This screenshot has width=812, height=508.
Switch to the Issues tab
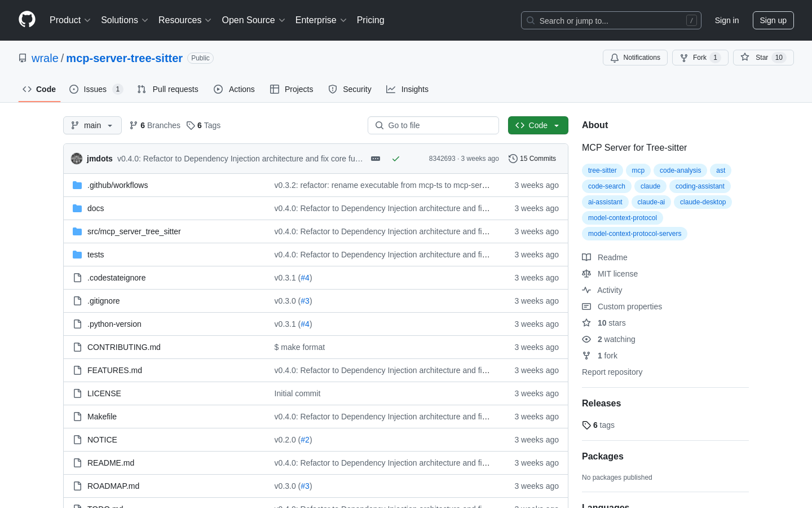(96, 89)
